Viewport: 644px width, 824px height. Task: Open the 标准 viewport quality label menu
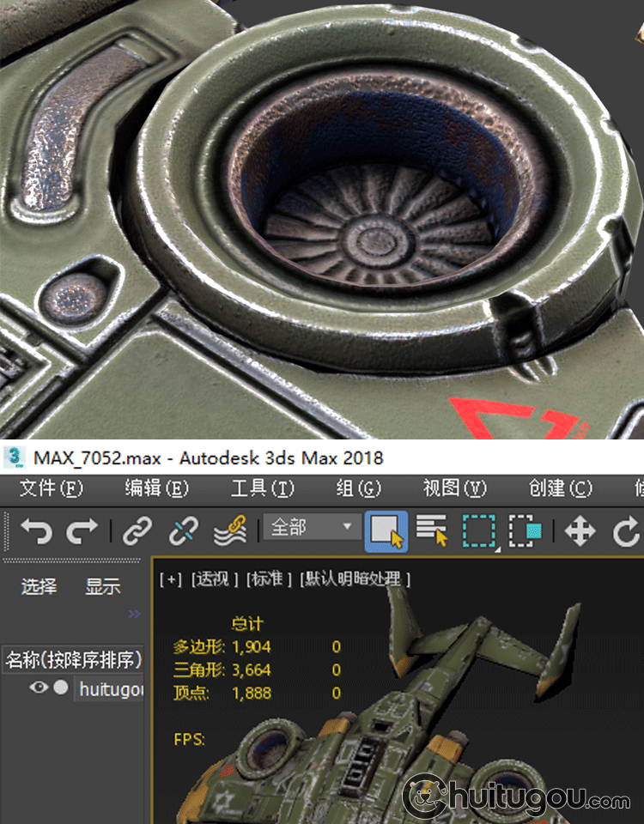(268, 579)
